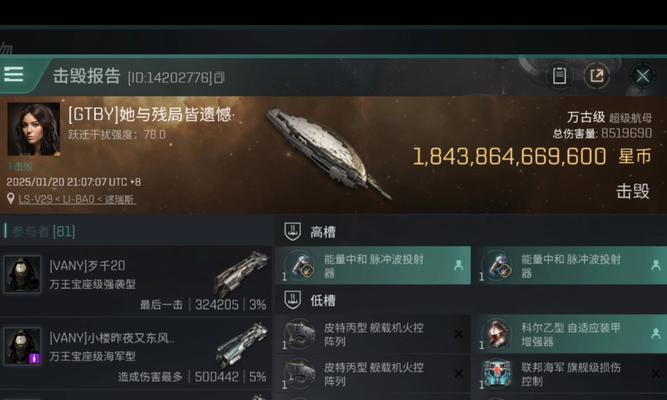Open the location link LS-V29
This screenshot has height=400, width=667.
pos(77,199)
